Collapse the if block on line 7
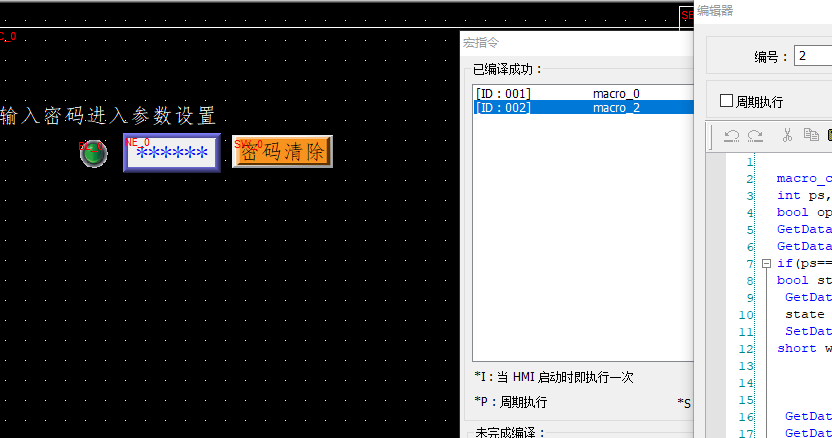832x438 pixels. pyautogui.click(x=765, y=263)
